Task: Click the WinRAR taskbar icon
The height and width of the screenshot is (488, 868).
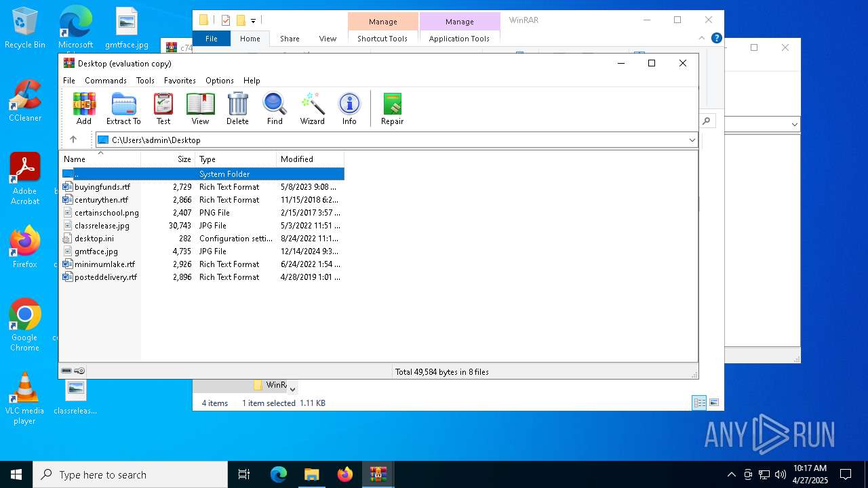Action: tap(378, 474)
